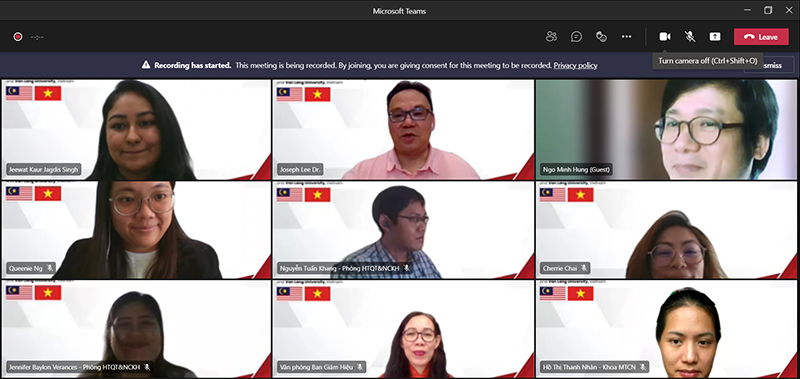This screenshot has height=379, width=800.
Task: Restore down the Teams window
Action: coord(768,10)
